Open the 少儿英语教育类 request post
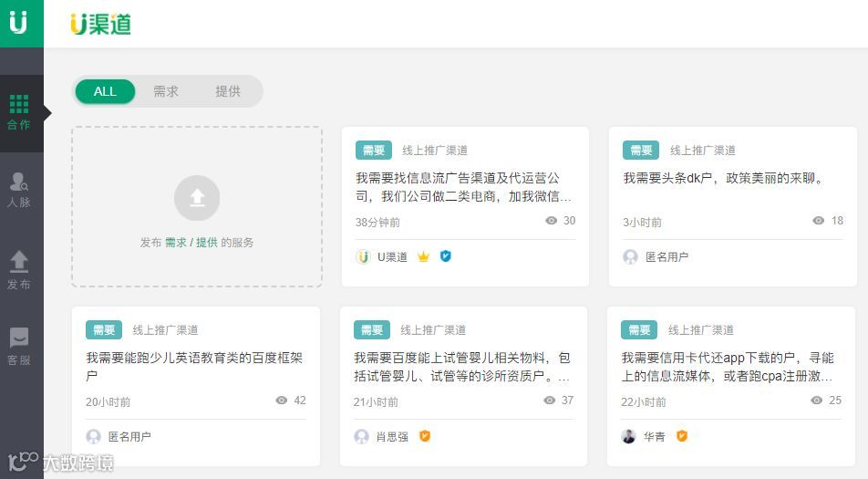Viewport: 868px width, 479px height. pyautogui.click(x=194, y=367)
